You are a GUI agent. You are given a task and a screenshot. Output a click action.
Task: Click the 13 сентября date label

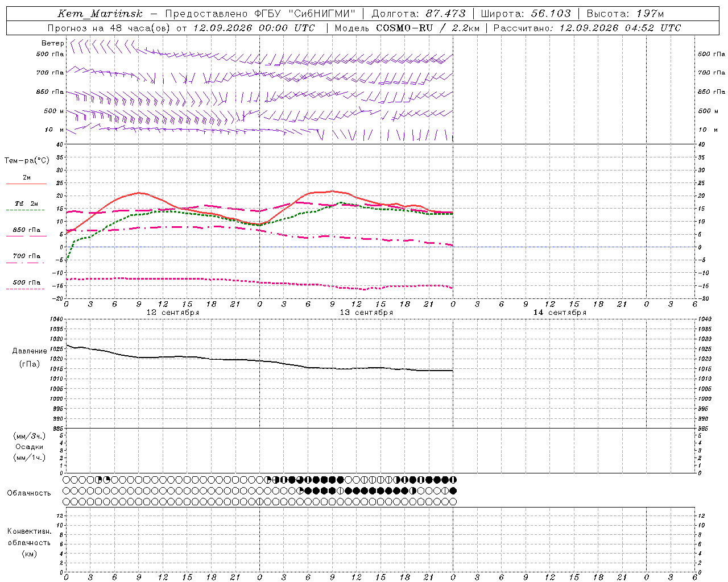366,313
